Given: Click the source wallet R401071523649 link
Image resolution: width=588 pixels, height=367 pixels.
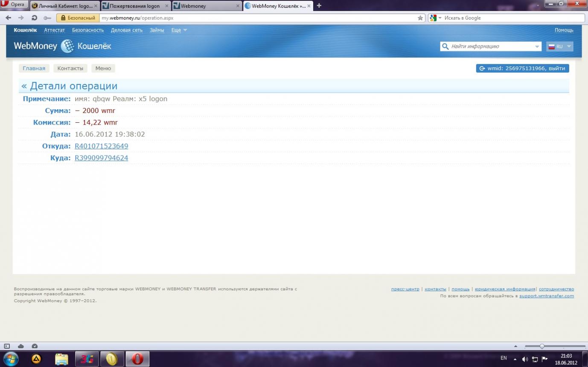Looking at the screenshot, I should tap(101, 146).
